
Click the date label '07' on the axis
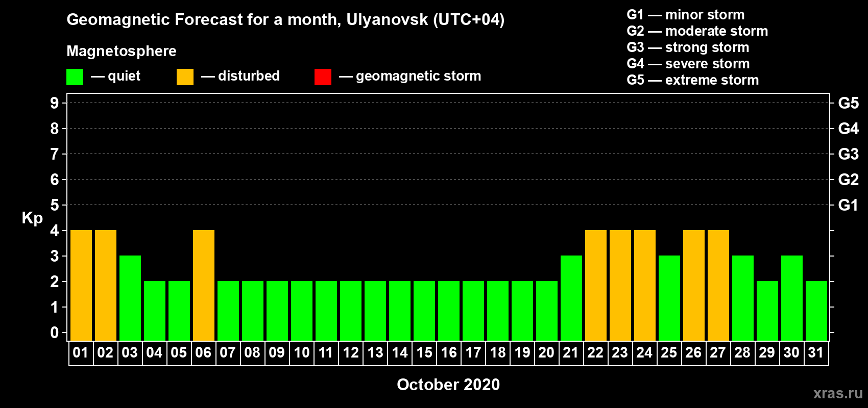coord(228,353)
